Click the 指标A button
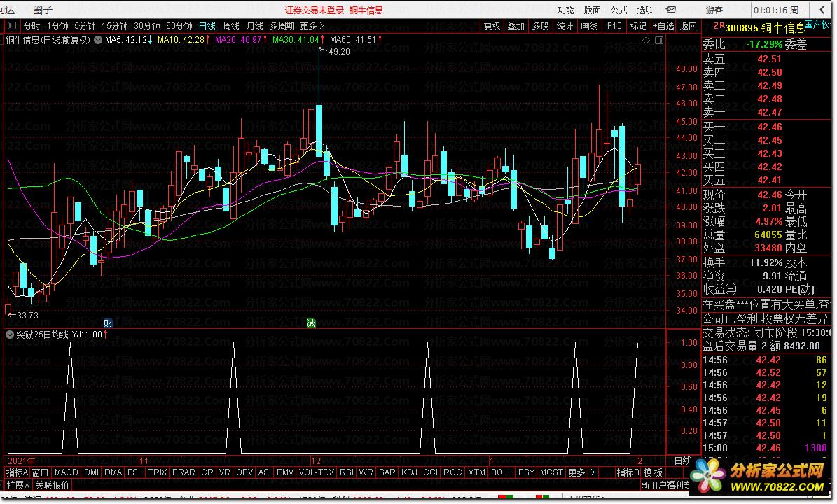The height and width of the screenshot is (504, 837). tap(17, 472)
